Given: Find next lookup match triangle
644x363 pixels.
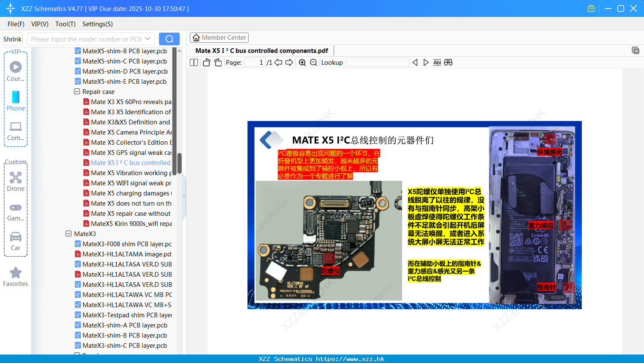Looking at the screenshot, I should pos(426,63).
